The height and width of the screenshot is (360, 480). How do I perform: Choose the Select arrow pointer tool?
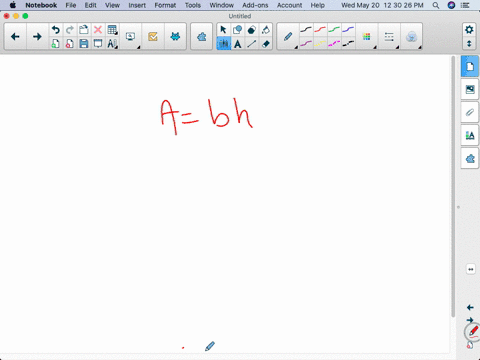click(223, 30)
